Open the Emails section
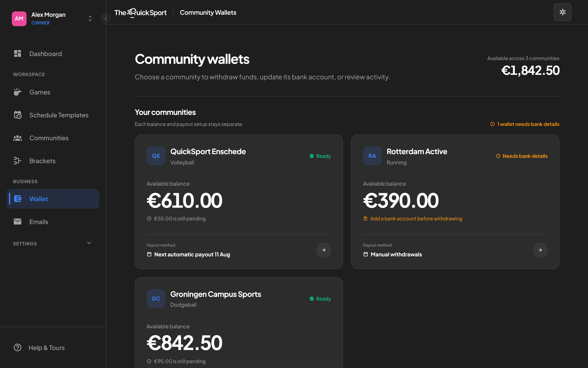This screenshot has width=588, height=368. tap(53, 222)
